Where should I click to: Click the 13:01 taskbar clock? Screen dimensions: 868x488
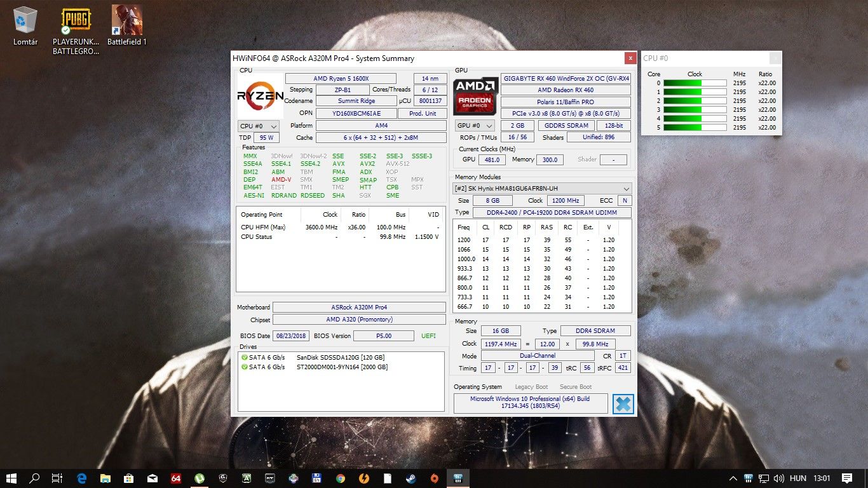tap(822, 478)
